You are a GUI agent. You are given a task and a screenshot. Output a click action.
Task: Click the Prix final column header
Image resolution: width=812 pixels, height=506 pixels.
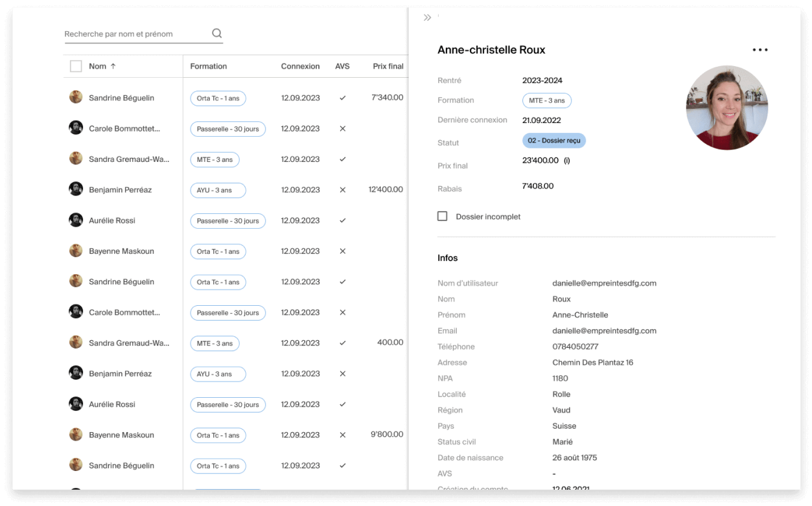pos(388,66)
